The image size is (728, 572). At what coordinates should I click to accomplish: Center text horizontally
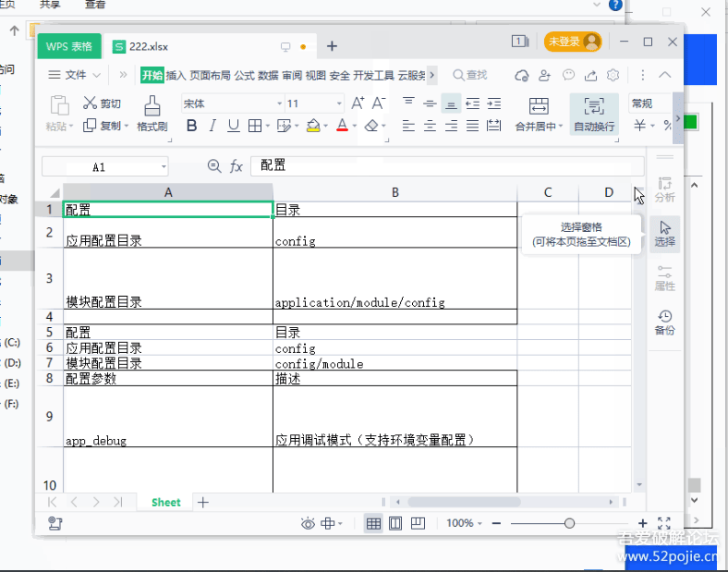point(430,126)
